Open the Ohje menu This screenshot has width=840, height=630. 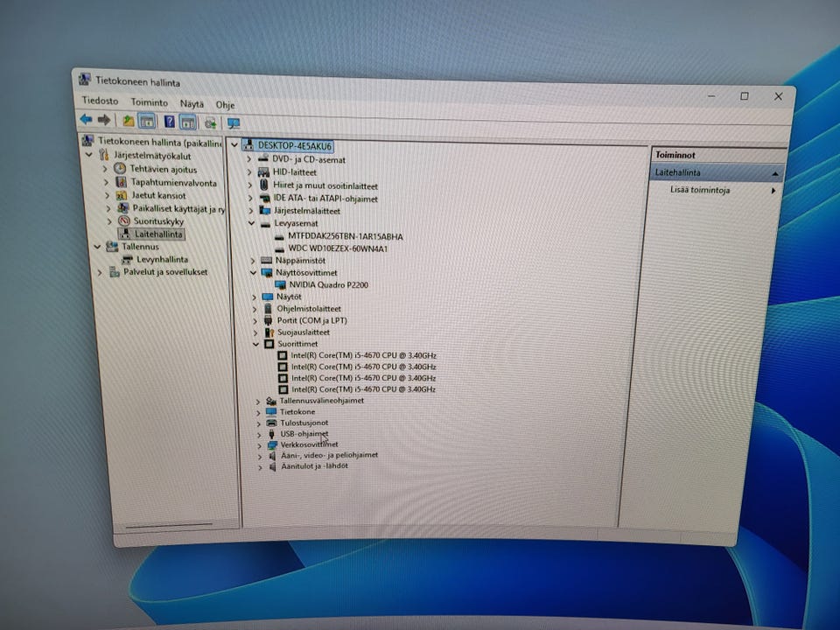point(225,105)
